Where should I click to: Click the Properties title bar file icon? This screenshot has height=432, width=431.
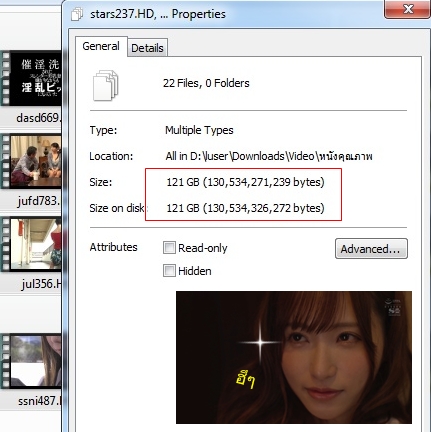pyautogui.click(x=77, y=14)
